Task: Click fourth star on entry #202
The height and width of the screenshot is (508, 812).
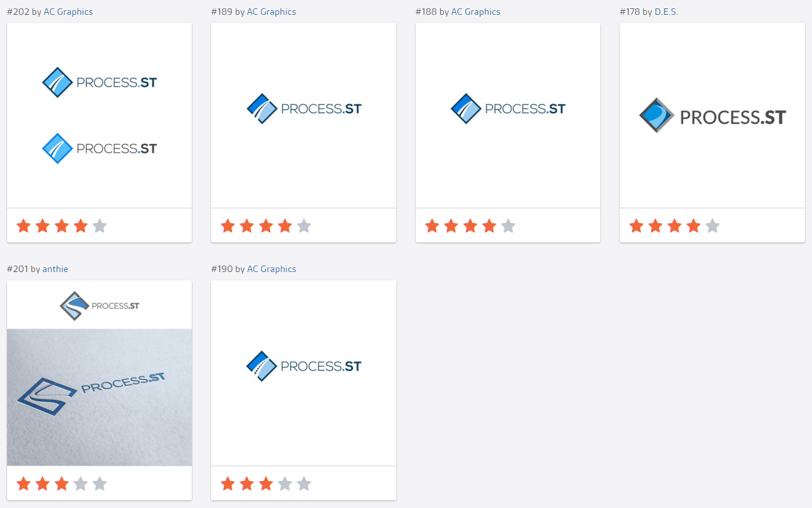Action: click(80, 226)
